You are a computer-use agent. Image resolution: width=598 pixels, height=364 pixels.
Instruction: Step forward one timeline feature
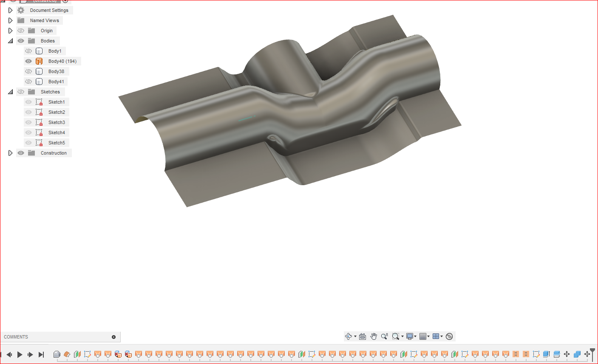coord(30,355)
